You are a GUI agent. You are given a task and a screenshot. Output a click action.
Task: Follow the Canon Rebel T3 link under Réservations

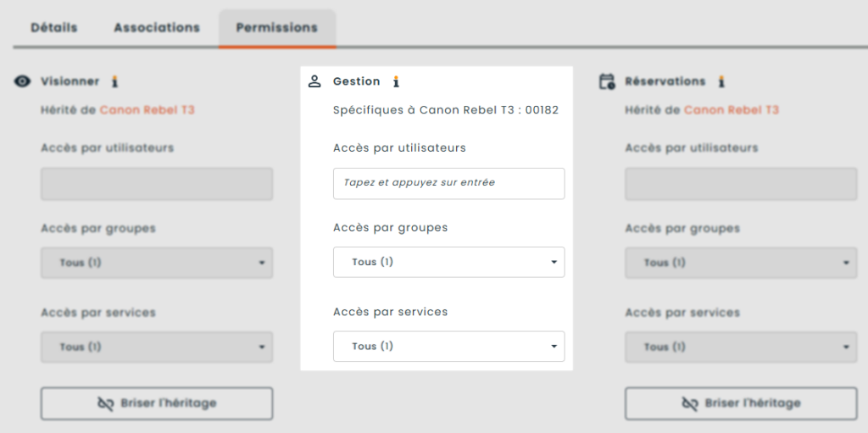point(731,110)
